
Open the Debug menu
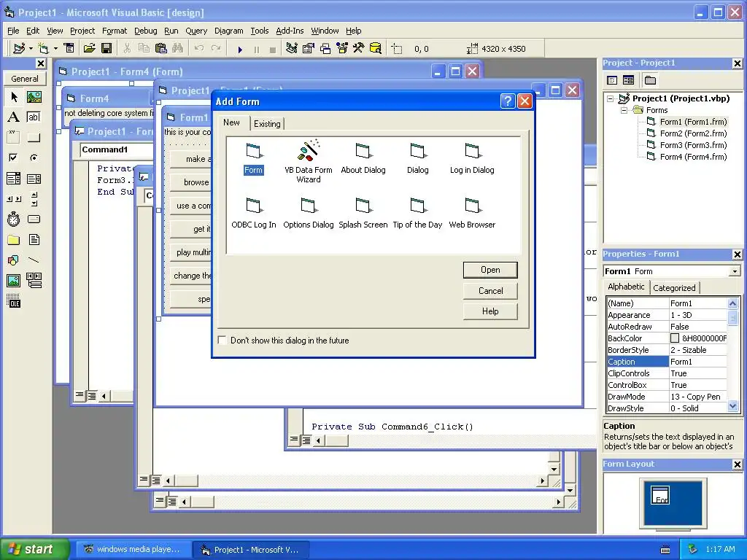click(145, 31)
